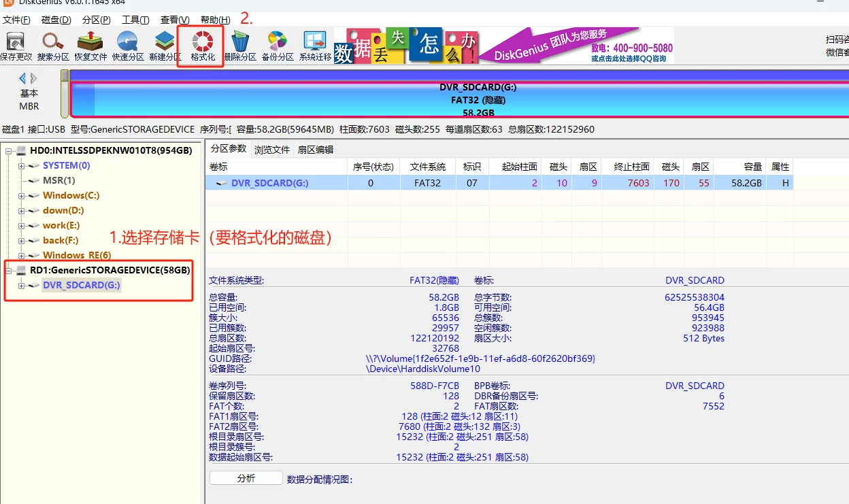The image size is (849, 504).
Task: Click the 分析 (analyze) button
Action: pyautogui.click(x=246, y=478)
